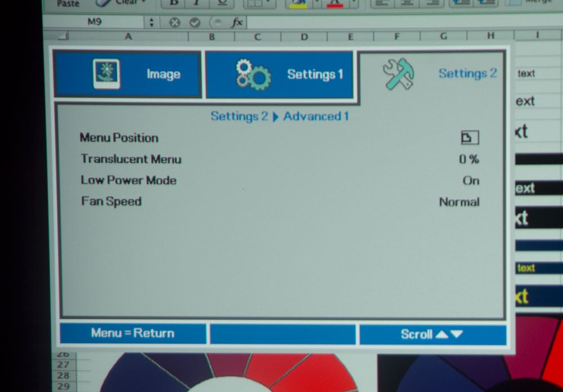
Task: Select the Low Power Mode option
Action: point(128,180)
